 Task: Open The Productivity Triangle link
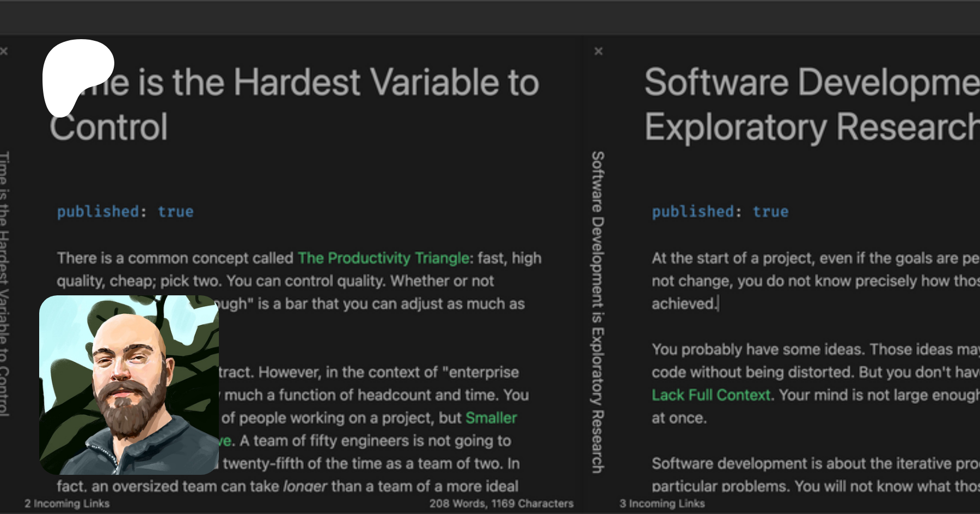point(383,258)
